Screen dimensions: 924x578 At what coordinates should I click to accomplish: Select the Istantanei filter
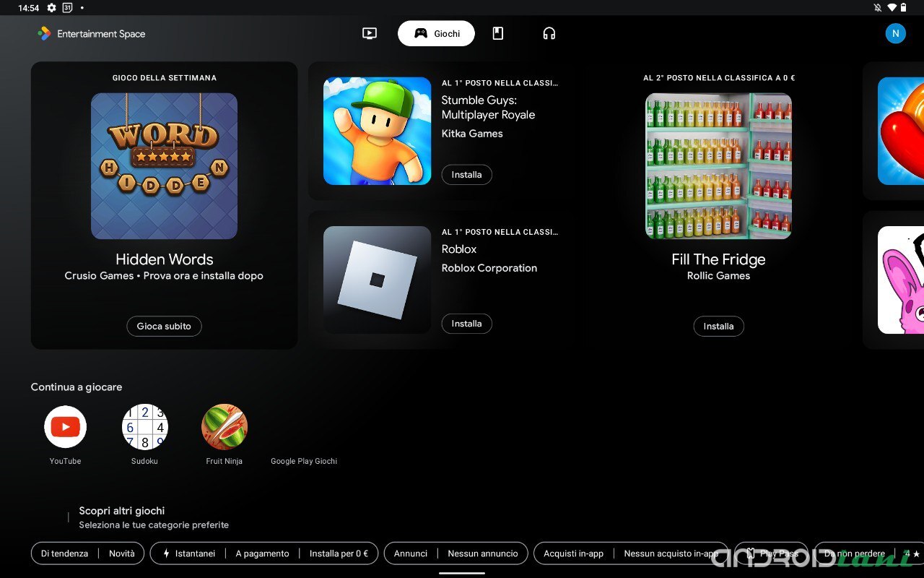coord(188,553)
